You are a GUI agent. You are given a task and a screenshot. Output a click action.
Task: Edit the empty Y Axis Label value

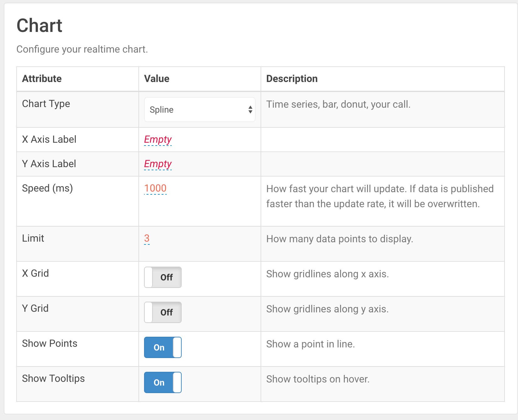[x=158, y=164]
